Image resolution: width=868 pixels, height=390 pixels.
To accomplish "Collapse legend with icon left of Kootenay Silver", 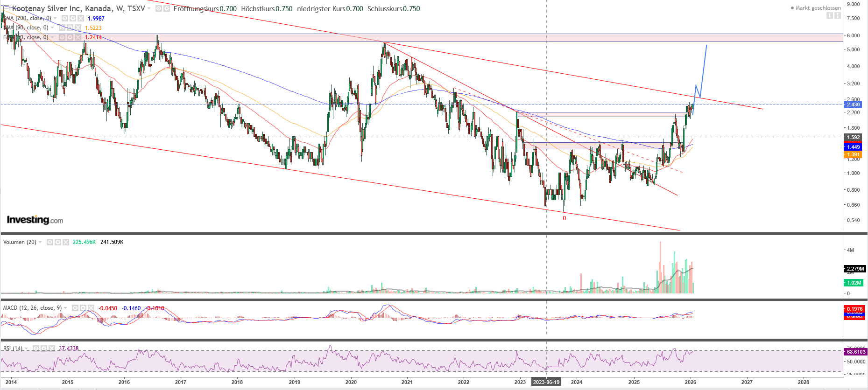I will tap(6, 8).
